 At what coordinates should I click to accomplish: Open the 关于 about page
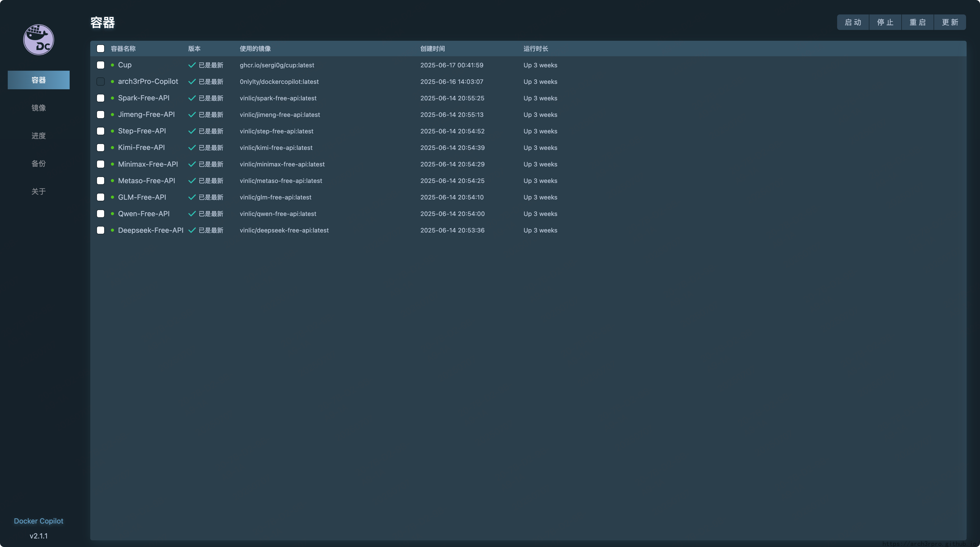click(38, 191)
